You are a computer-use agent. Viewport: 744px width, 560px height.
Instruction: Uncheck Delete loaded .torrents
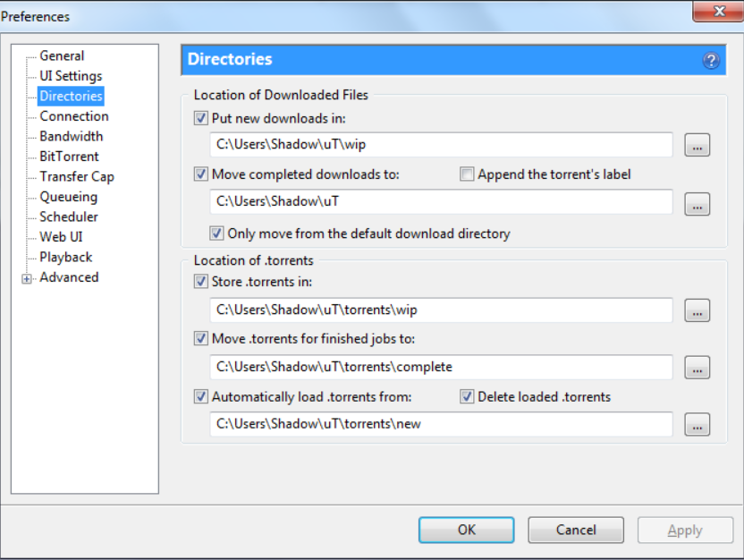467,396
